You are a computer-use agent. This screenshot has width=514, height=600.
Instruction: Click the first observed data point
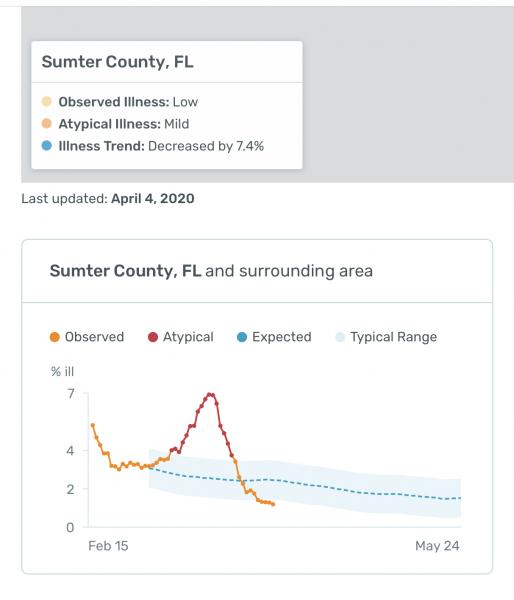pyautogui.click(x=92, y=425)
